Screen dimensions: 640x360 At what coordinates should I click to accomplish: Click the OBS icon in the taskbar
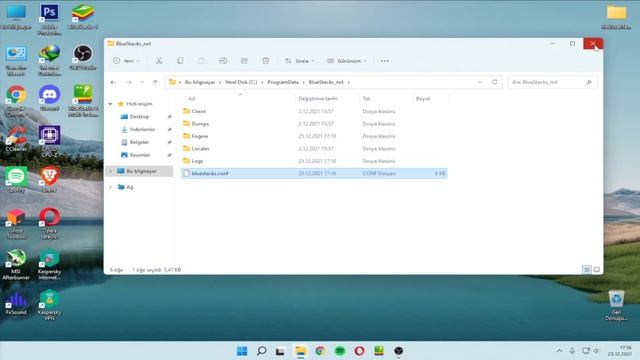click(x=399, y=351)
